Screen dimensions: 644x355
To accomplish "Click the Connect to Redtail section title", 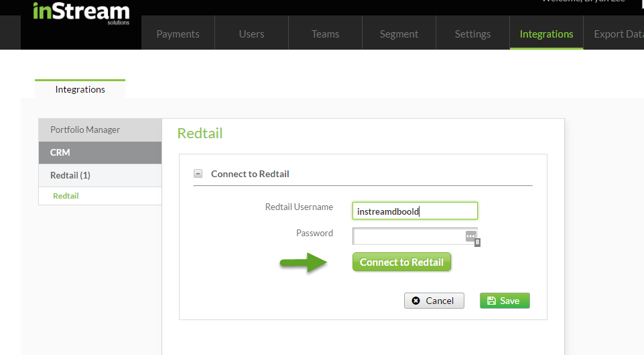I will coord(250,174).
